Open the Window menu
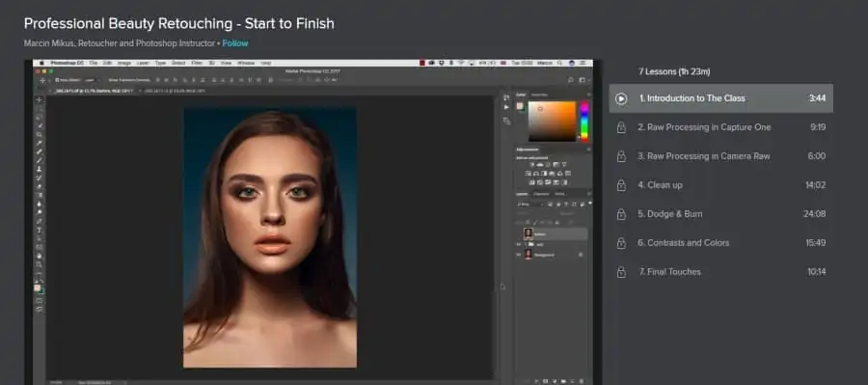Image resolution: width=868 pixels, height=385 pixels. [x=246, y=63]
